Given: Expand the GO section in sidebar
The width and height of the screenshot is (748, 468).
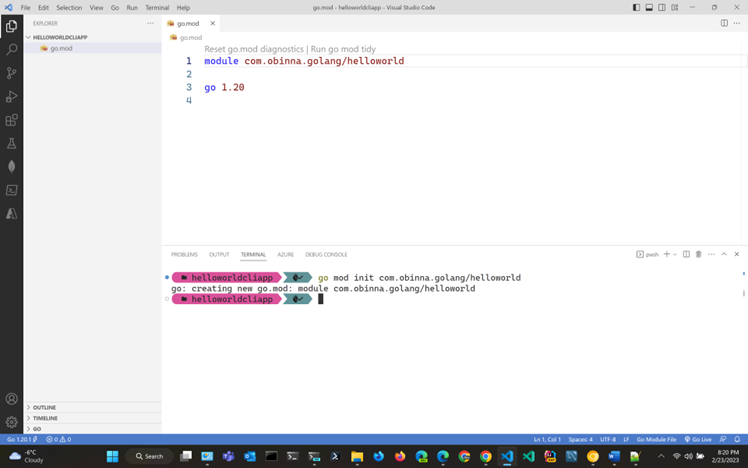Looking at the screenshot, I should point(93,429).
